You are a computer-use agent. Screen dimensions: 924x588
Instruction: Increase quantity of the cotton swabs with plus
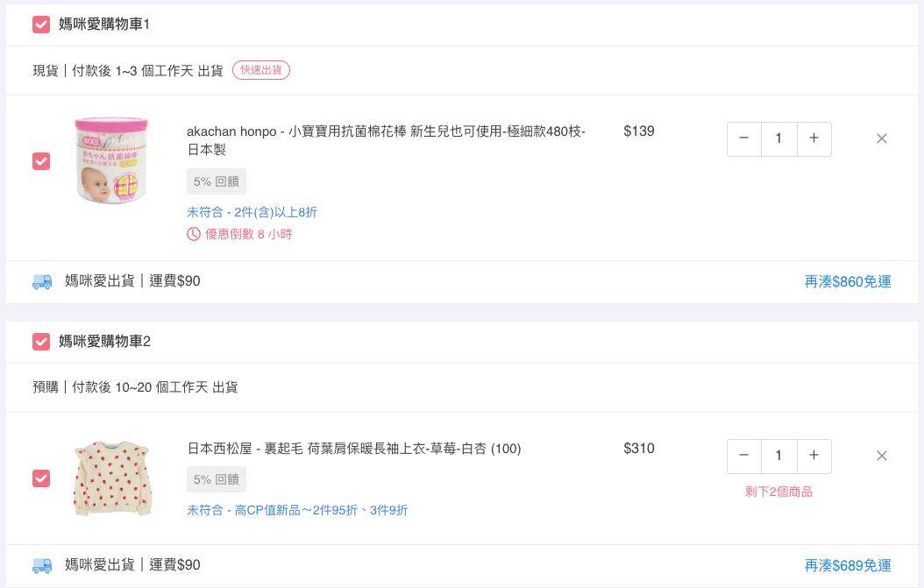pyautogui.click(x=814, y=138)
